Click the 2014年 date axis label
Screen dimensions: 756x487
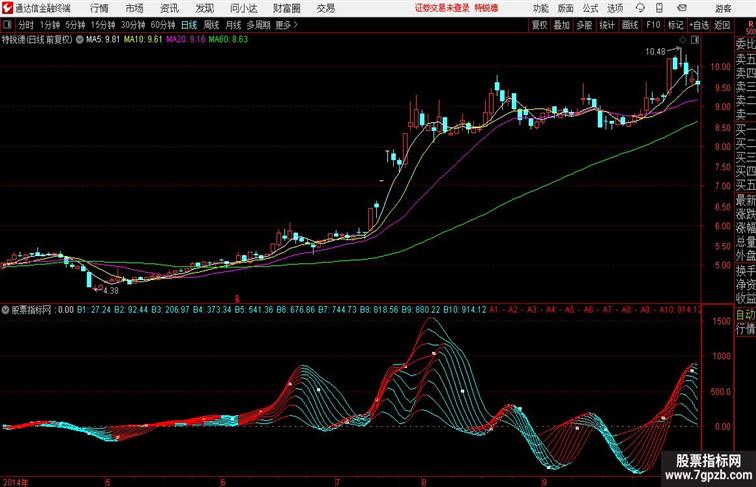15,482
